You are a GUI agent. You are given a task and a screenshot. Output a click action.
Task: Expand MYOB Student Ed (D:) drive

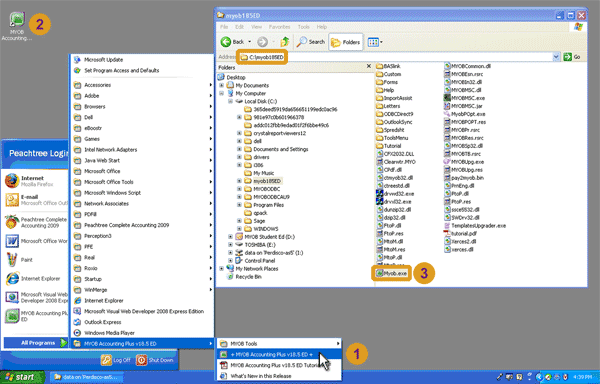(x=230, y=237)
